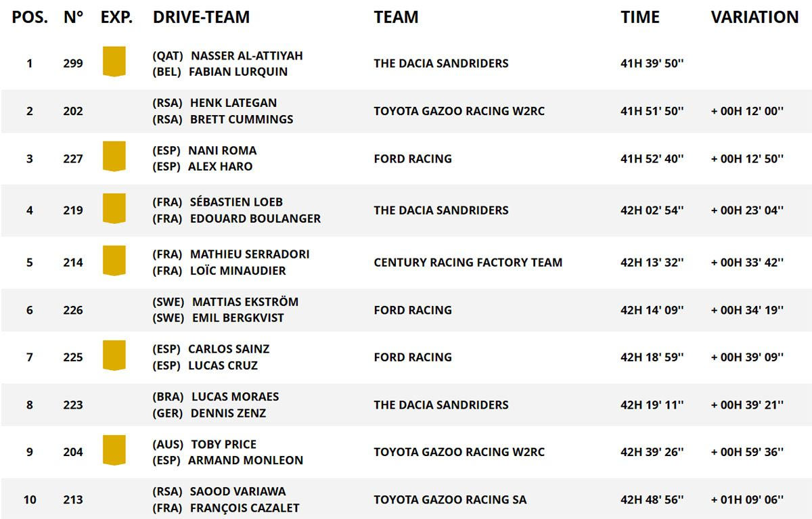Select car number 299
This screenshot has width=812, height=519.
[x=73, y=64]
